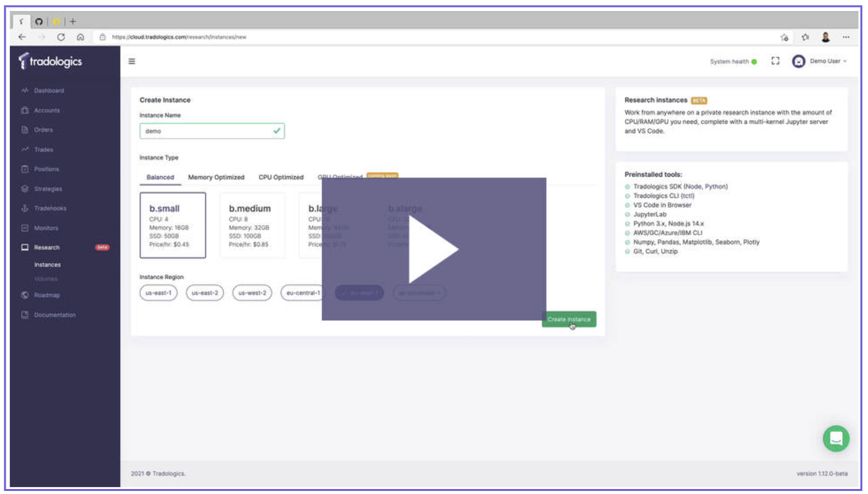
Task: Open Instances under Research
Action: (47, 265)
